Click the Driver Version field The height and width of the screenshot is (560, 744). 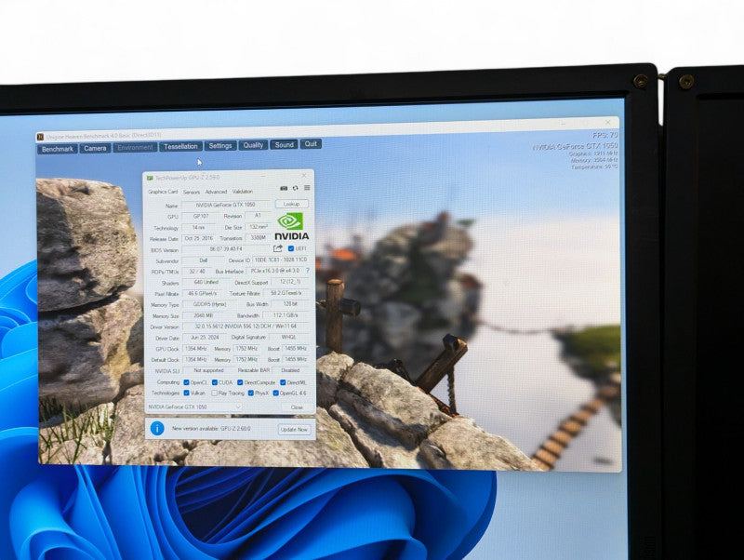(x=246, y=327)
